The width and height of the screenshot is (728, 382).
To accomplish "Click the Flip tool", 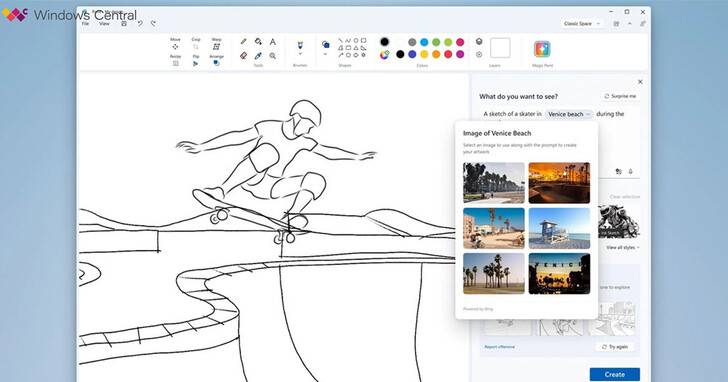I will [195, 60].
